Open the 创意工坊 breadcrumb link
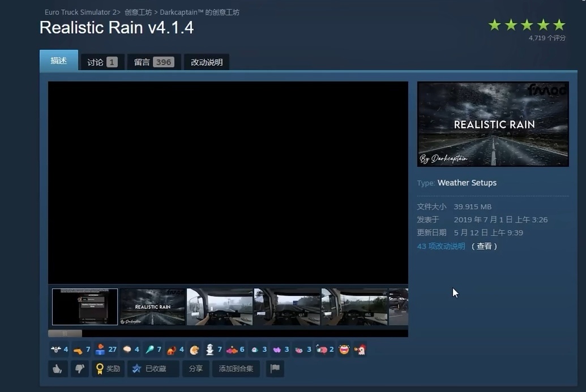The width and height of the screenshot is (586, 392). click(138, 12)
